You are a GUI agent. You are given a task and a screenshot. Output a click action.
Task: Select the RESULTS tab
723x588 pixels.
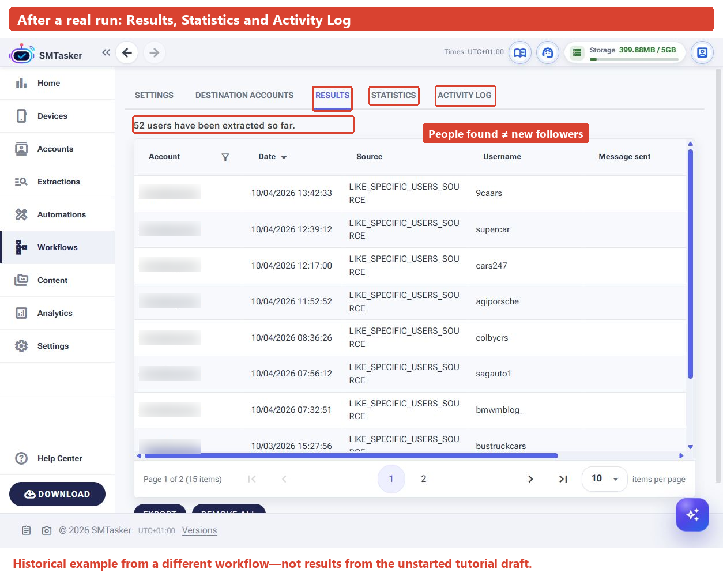(x=333, y=95)
